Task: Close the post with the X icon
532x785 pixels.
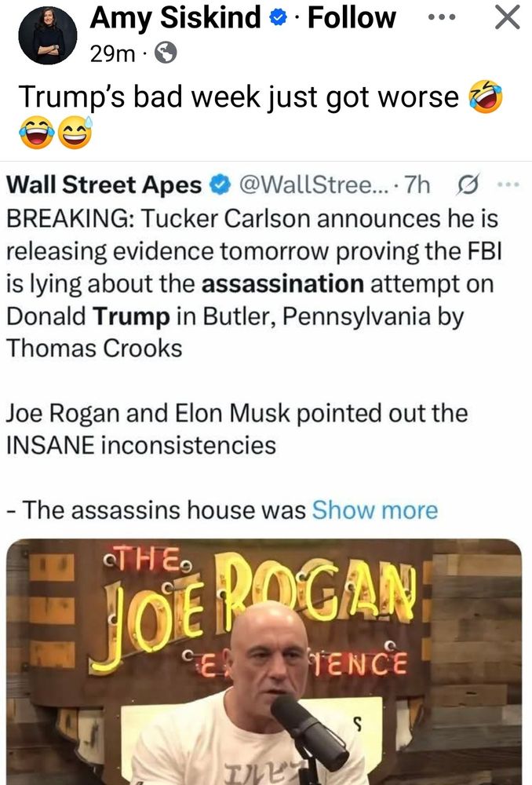Action: [x=508, y=17]
